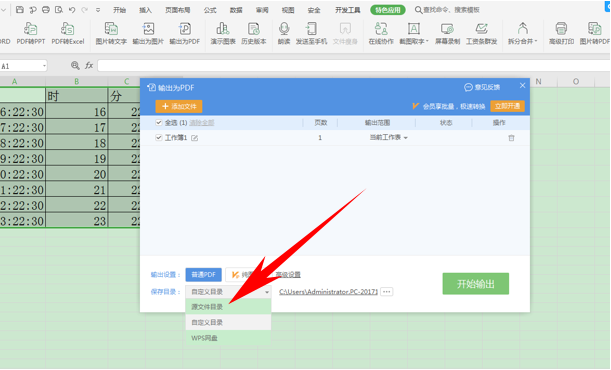Click the save path C:\Users\Administrator link

[328, 292]
